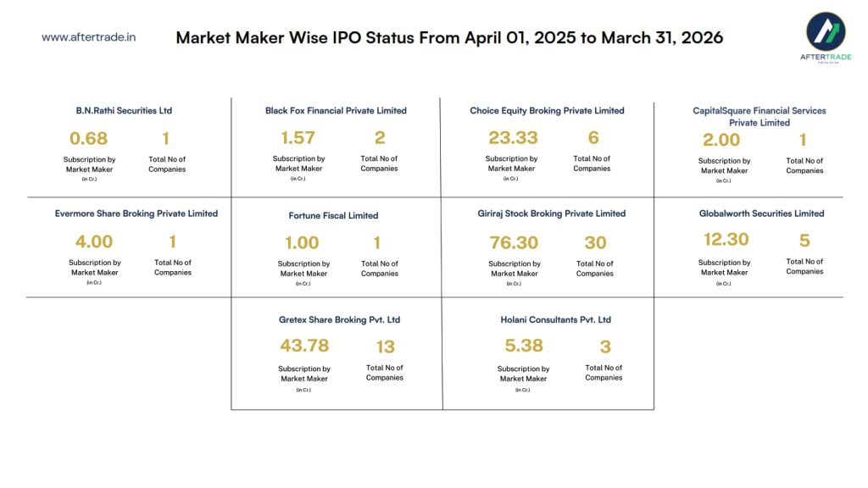Click the Aftertrade logo icon
Image resolution: width=868 pixels, height=488 pixels.
click(x=825, y=34)
